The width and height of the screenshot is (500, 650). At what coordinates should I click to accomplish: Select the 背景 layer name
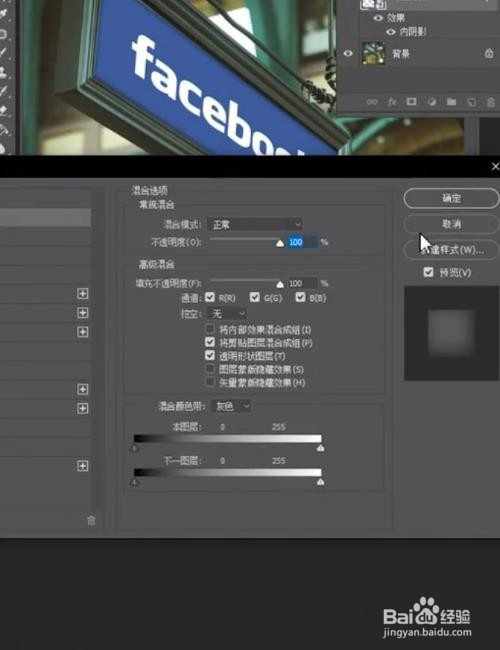401,53
